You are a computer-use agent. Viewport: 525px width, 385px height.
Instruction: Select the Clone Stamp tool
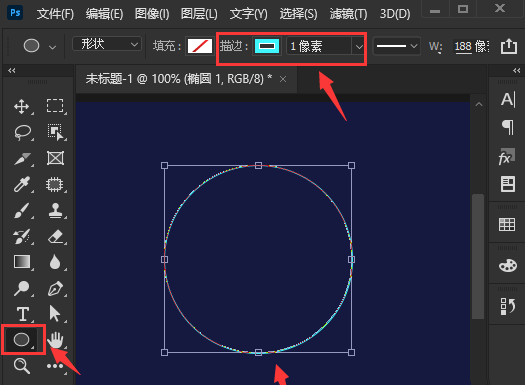55,211
